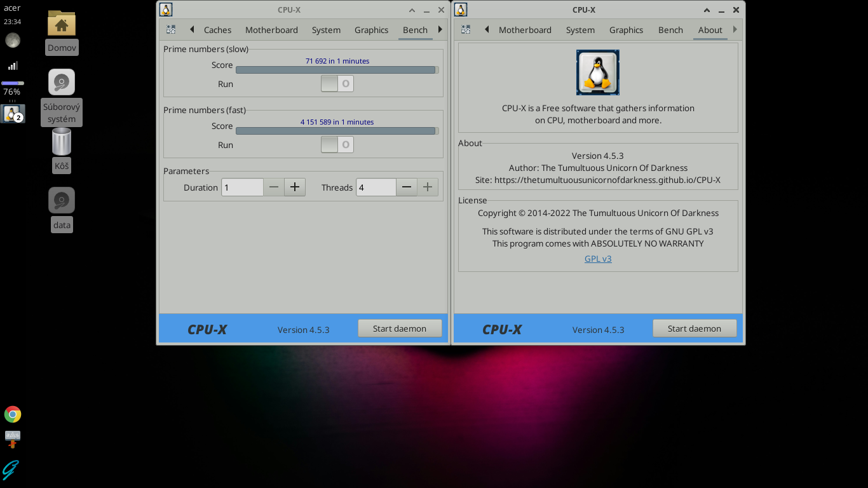Switch to the System tab in the Bench window

click(326, 30)
